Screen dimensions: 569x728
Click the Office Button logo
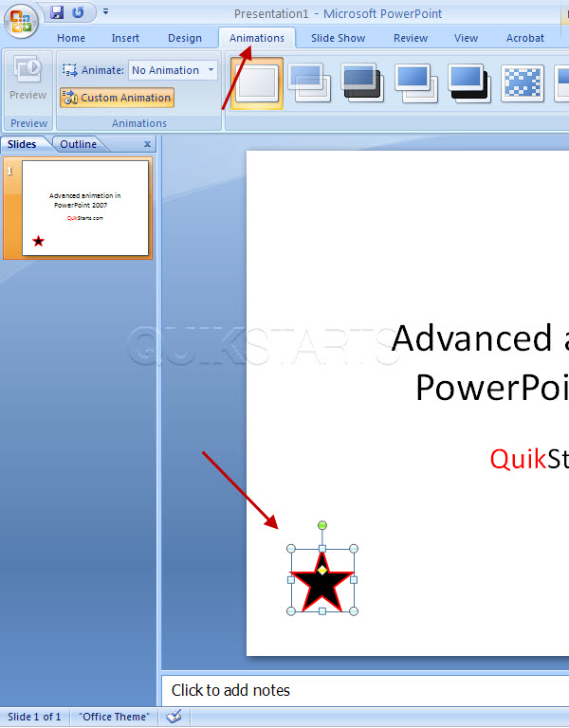[21, 21]
